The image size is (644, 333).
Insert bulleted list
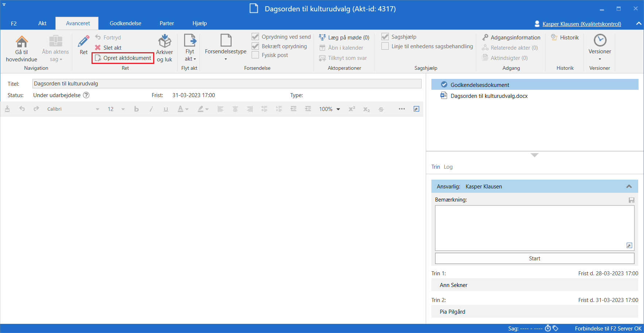tap(264, 109)
